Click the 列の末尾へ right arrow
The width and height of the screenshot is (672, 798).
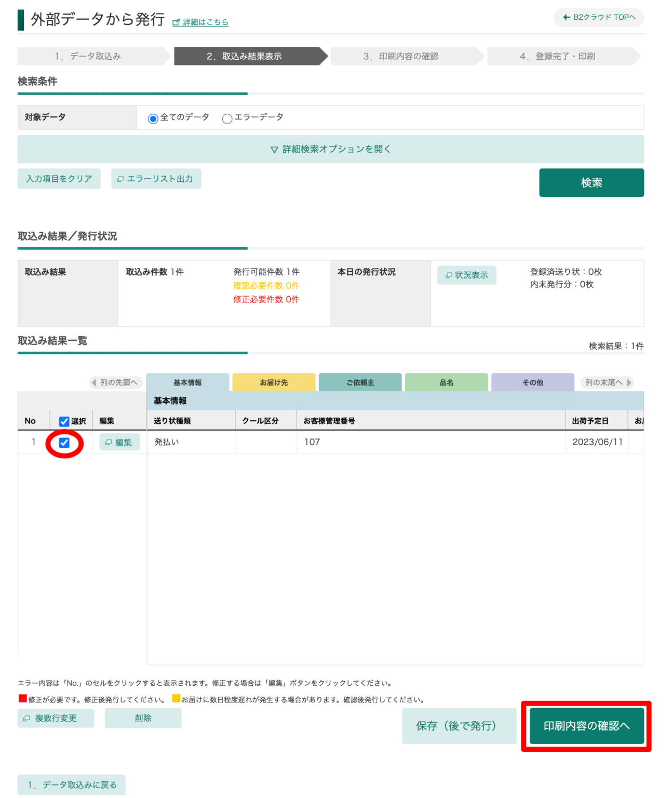click(628, 382)
